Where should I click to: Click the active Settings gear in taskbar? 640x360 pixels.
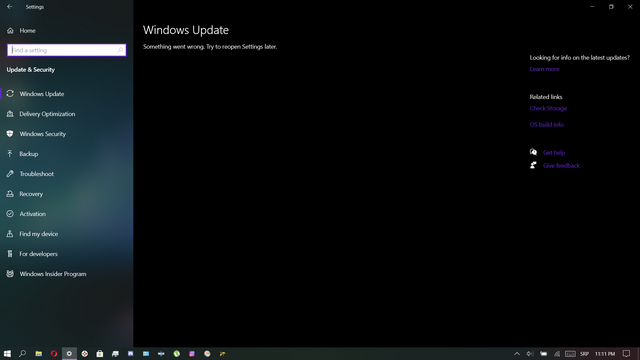pos(69,353)
